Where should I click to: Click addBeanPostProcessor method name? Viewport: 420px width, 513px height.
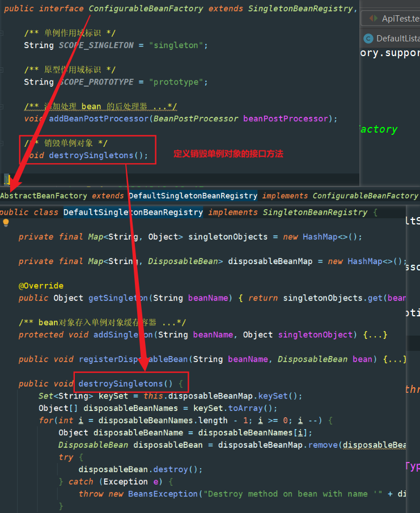[99, 118]
